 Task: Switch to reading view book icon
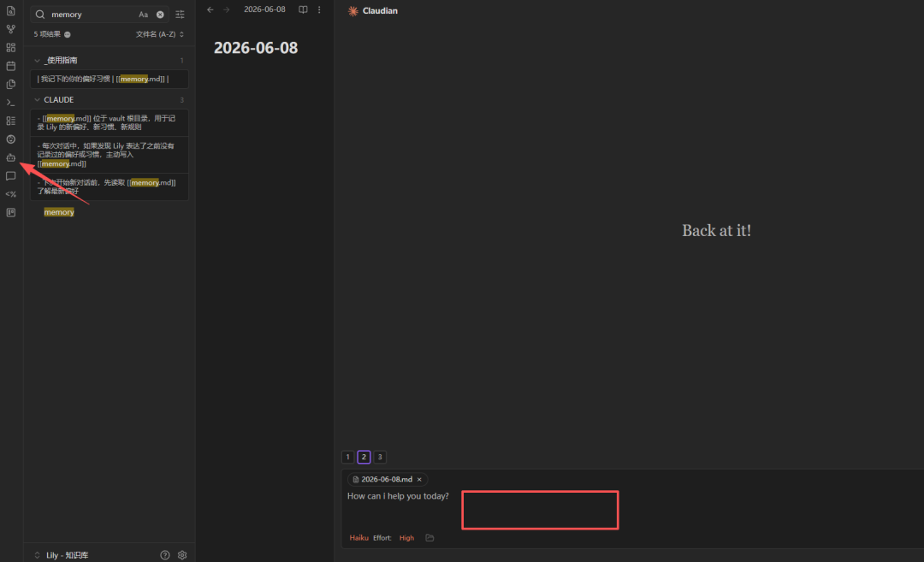click(x=303, y=9)
